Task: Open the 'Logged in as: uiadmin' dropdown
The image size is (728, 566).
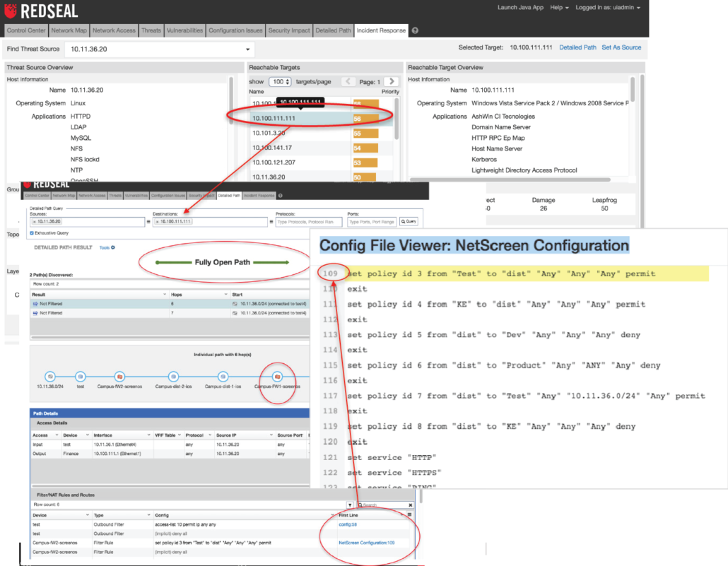Action: (608, 8)
